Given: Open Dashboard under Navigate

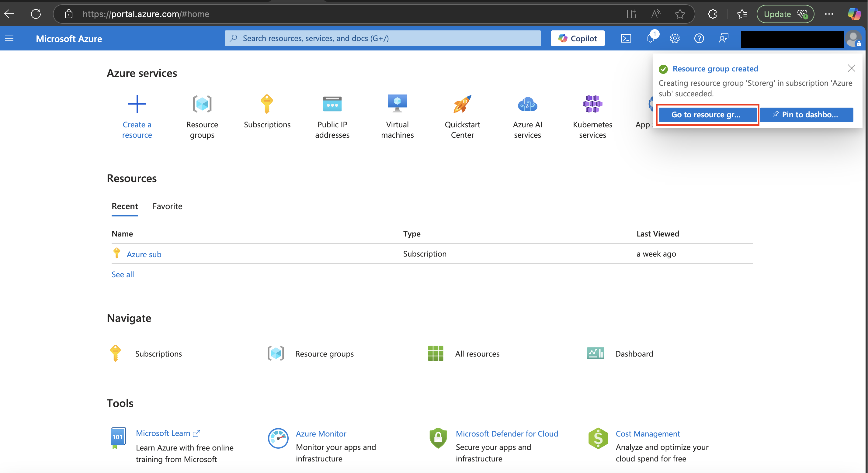Looking at the screenshot, I should 620,354.
